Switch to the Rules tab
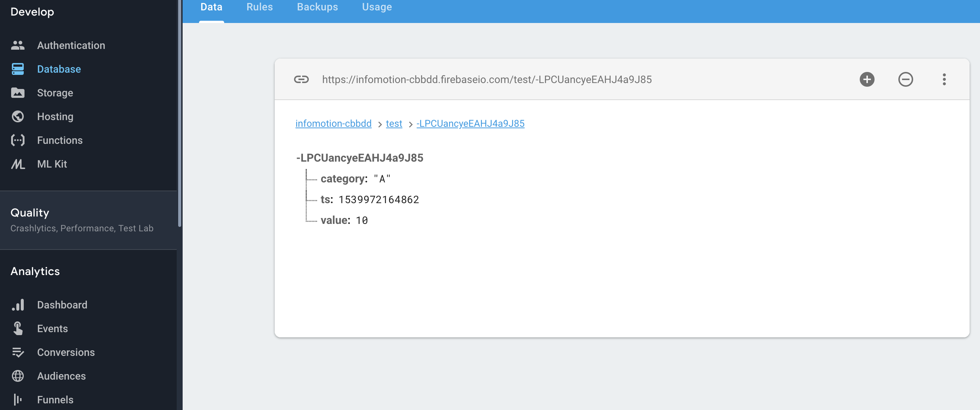The image size is (980, 410). pos(259,7)
